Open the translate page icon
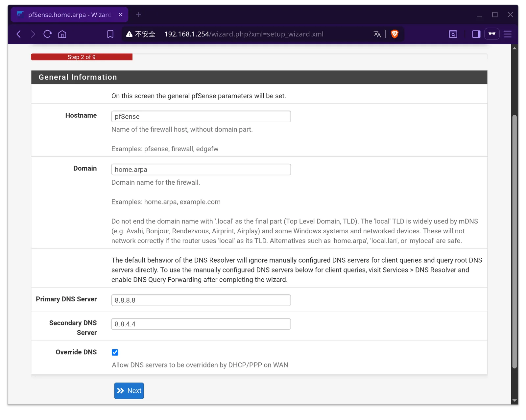This screenshot has width=526, height=420. point(377,34)
